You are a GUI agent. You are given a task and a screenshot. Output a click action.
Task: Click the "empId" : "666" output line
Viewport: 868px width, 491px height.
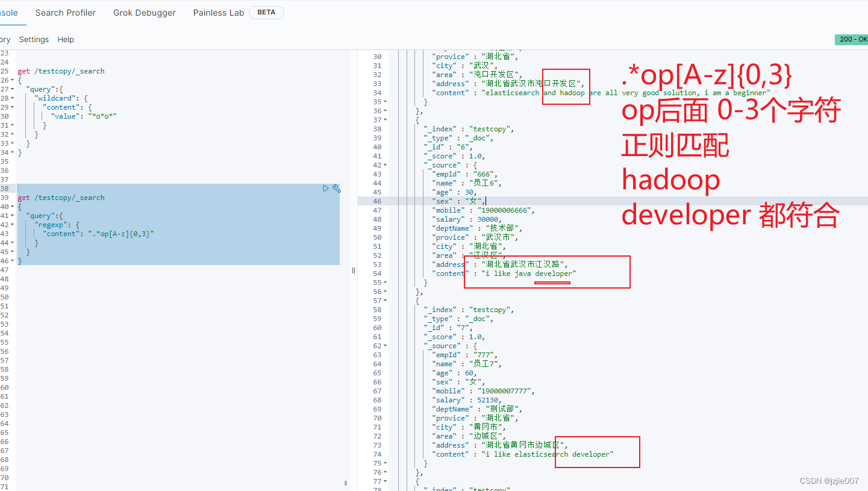point(466,174)
